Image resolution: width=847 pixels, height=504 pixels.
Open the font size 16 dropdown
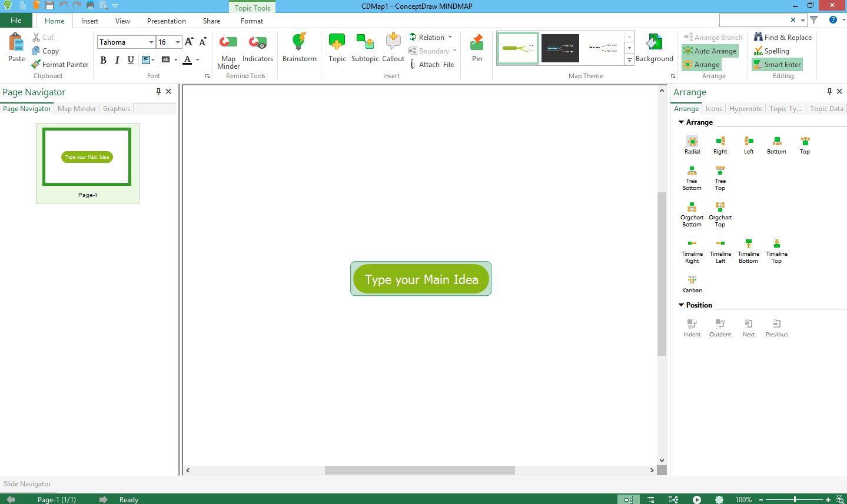178,42
